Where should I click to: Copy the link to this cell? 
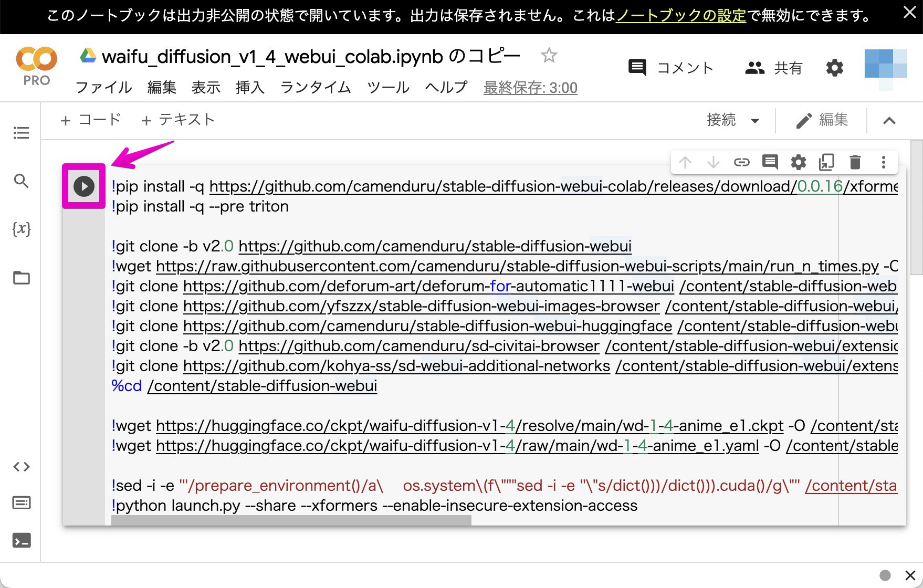pyautogui.click(x=742, y=162)
